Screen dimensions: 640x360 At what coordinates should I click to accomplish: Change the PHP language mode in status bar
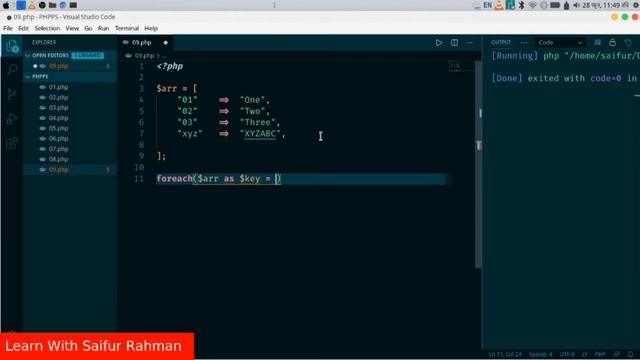[x=600, y=354]
